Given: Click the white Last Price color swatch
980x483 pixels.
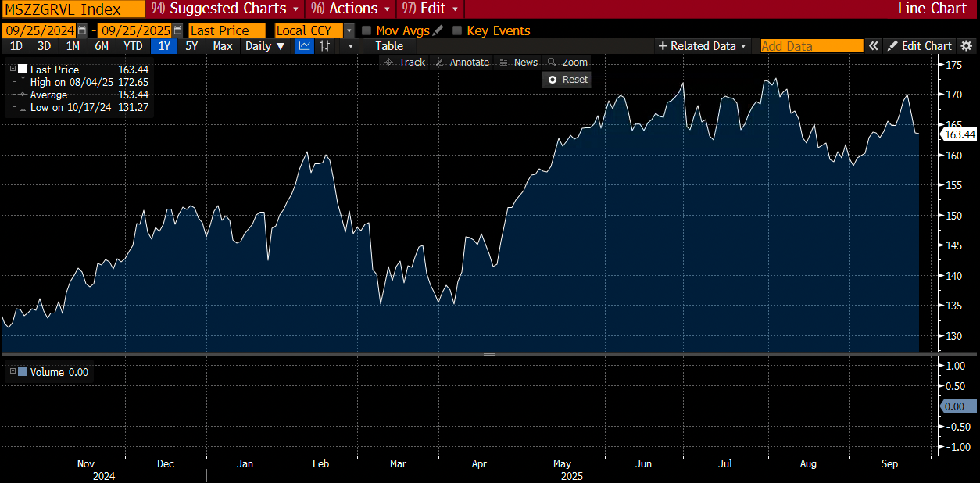Looking at the screenshot, I should coord(23,69).
